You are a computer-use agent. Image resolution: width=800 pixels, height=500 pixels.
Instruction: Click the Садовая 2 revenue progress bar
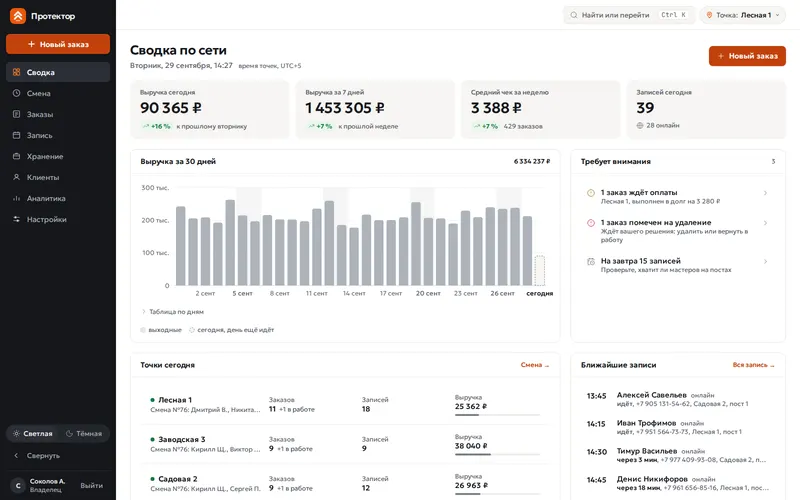click(x=497, y=493)
